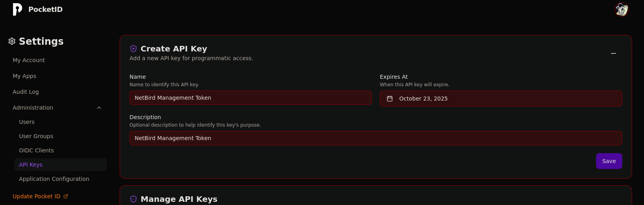
Task: Select Users under Administration
Action: pos(27,122)
